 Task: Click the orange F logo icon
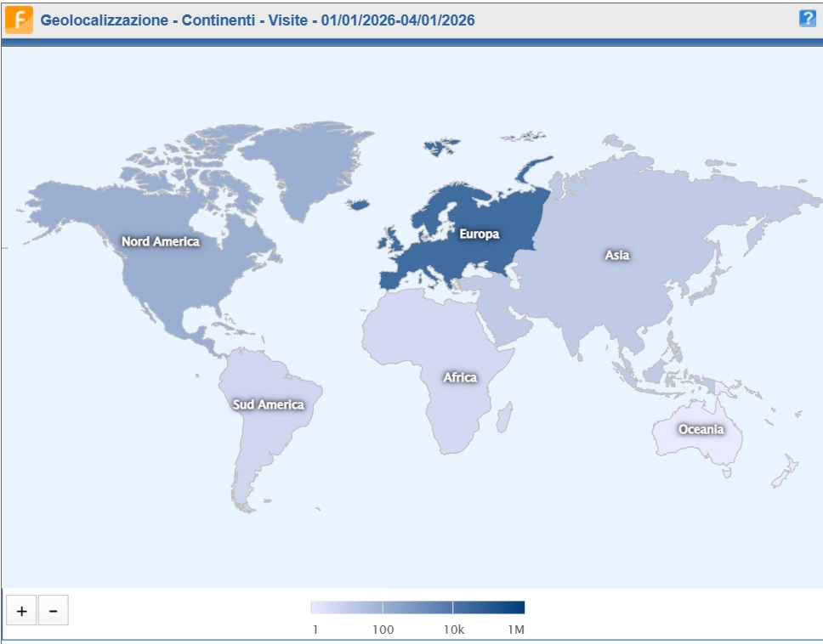(x=19, y=20)
